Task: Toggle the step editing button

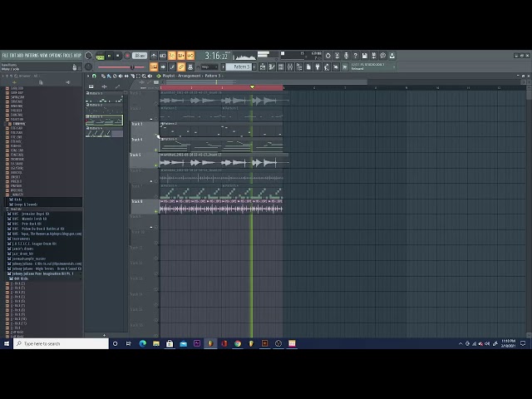Action: click(x=172, y=66)
